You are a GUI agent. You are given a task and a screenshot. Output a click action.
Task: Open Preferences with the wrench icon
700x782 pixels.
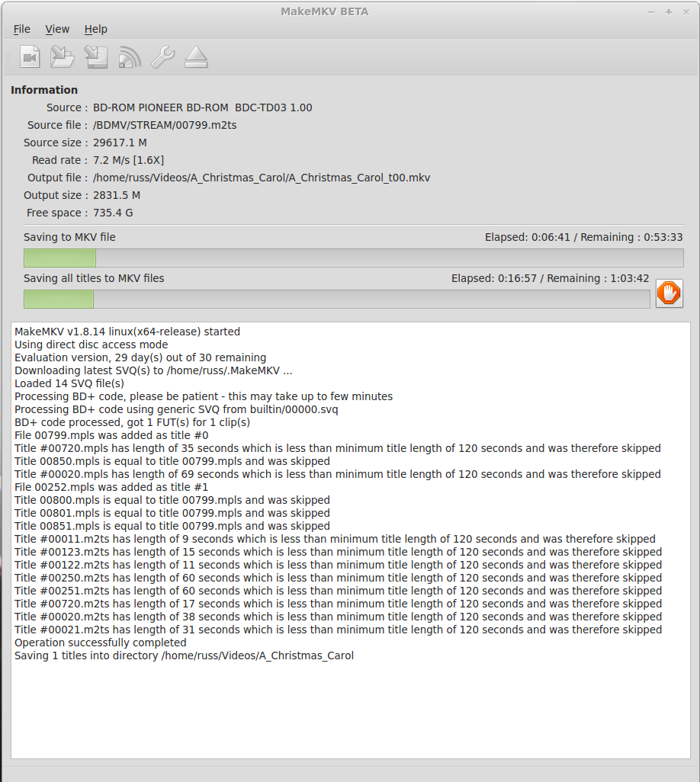click(x=162, y=57)
